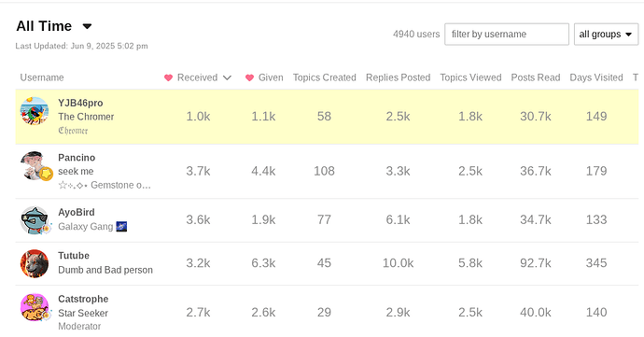Open Catstrophe profile link
644x337 pixels.
83,299
